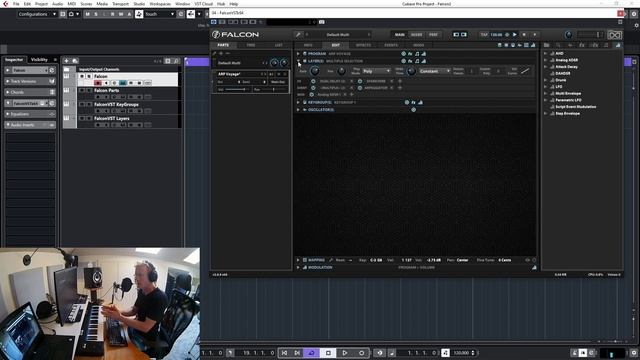Select the Default Multi preset name

(x=337, y=35)
